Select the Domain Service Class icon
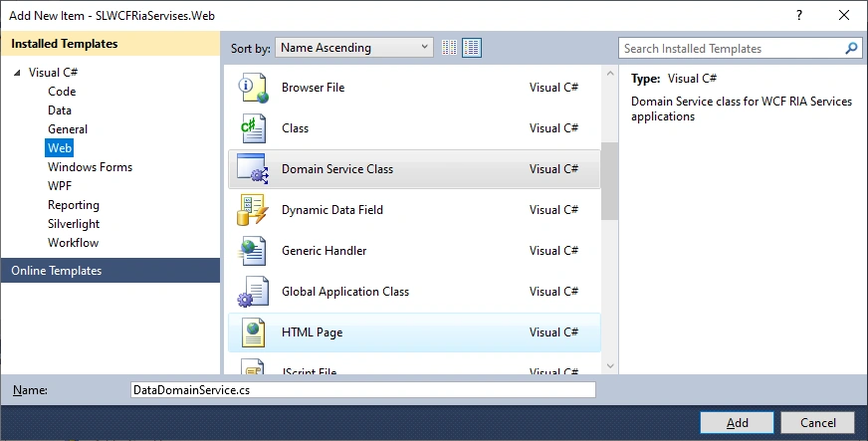This screenshot has width=868, height=441. coord(253,169)
